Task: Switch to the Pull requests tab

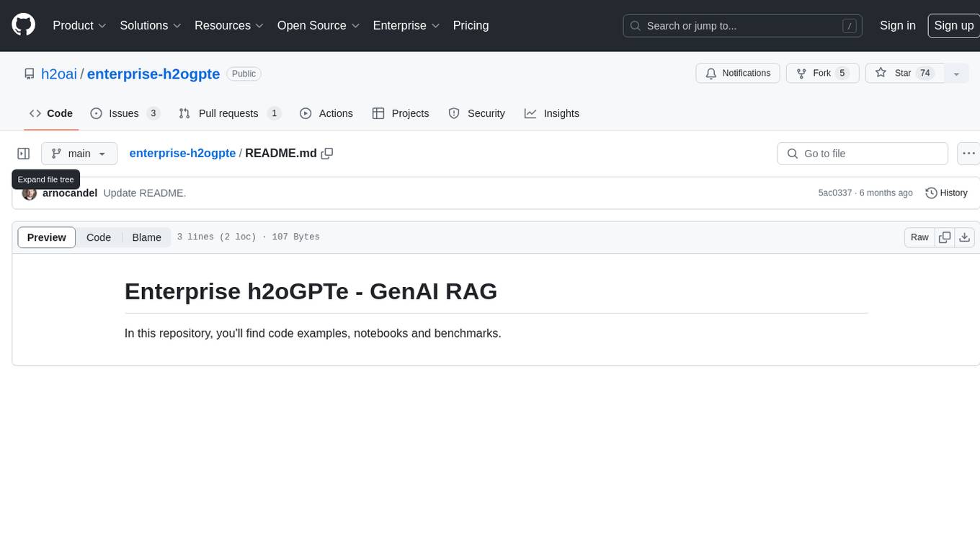Action: (229, 113)
